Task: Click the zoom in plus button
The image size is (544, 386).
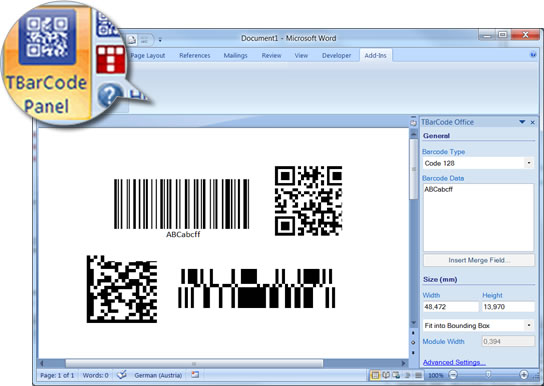Action: click(524, 375)
